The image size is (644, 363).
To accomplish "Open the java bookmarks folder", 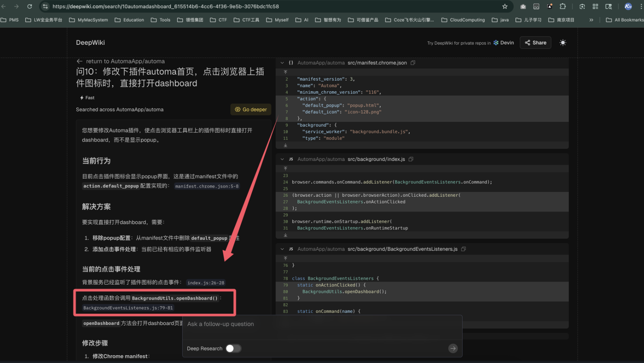I will pos(500,20).
